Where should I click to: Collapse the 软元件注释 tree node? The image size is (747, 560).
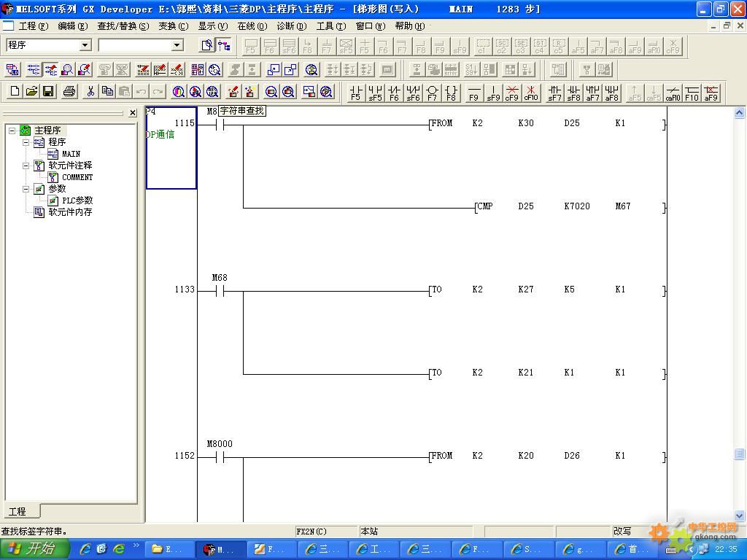(x=26, y=166)
